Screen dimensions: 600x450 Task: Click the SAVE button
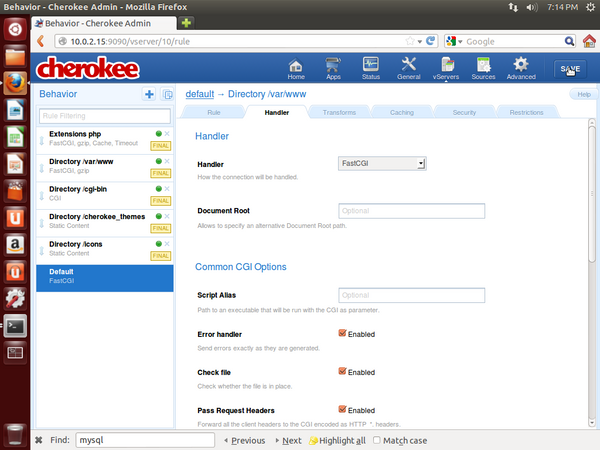coord(570,69)
